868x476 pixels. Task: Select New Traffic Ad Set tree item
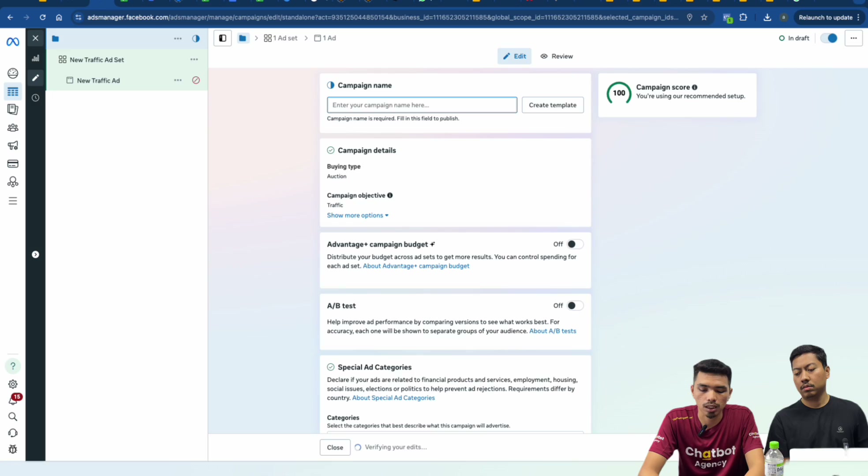[97, 60]
